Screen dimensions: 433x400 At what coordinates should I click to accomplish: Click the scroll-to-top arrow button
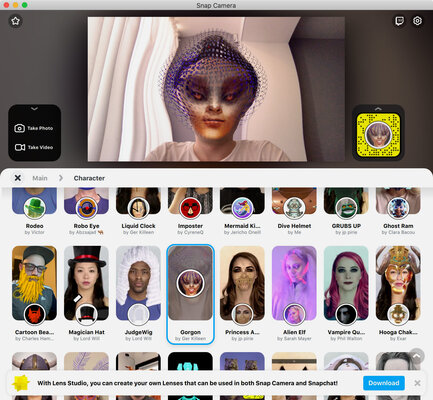point(417,356)
